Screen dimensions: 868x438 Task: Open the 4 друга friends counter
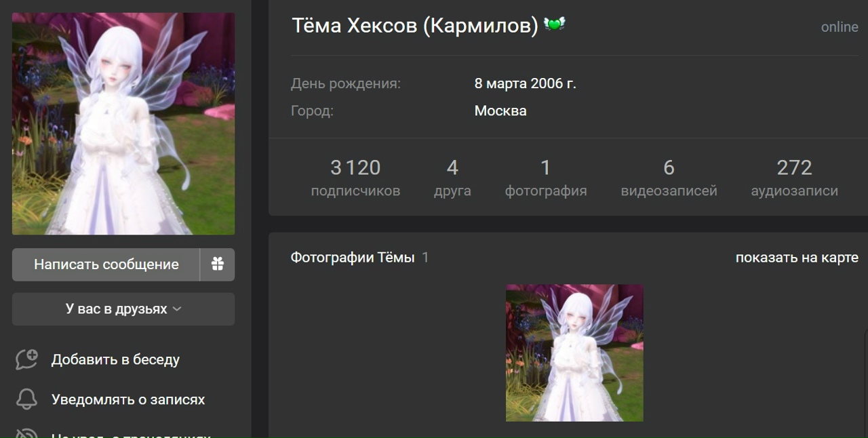452,177
